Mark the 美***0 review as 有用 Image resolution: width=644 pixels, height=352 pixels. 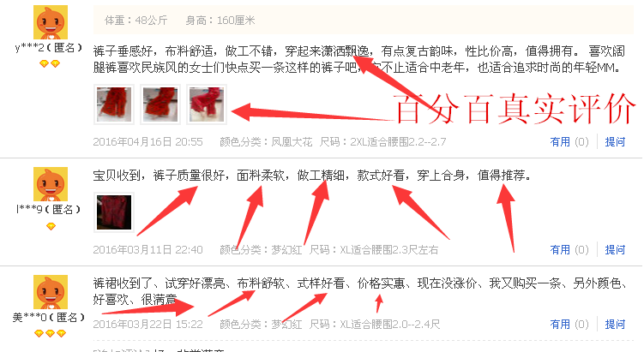tap(569, 325)
